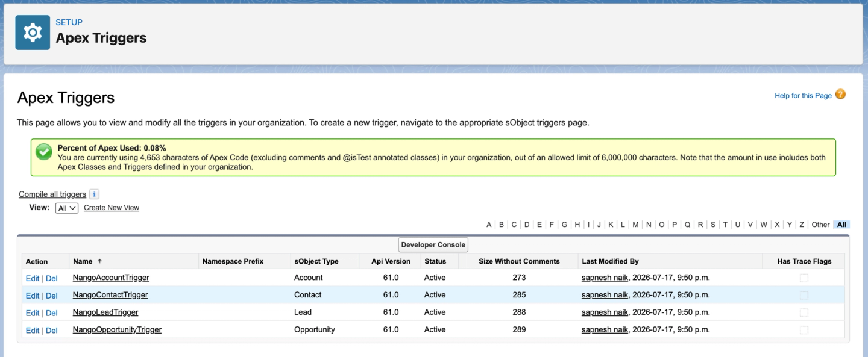
Task: Click Size Without Comments column header
Action: pos(519,261)
